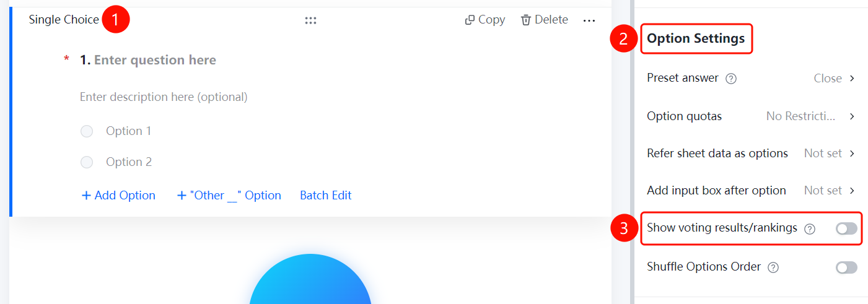This screenshot has width=868, height=304.
Task: Click the drag handle dots icon
Action: (x=310, y=20)
